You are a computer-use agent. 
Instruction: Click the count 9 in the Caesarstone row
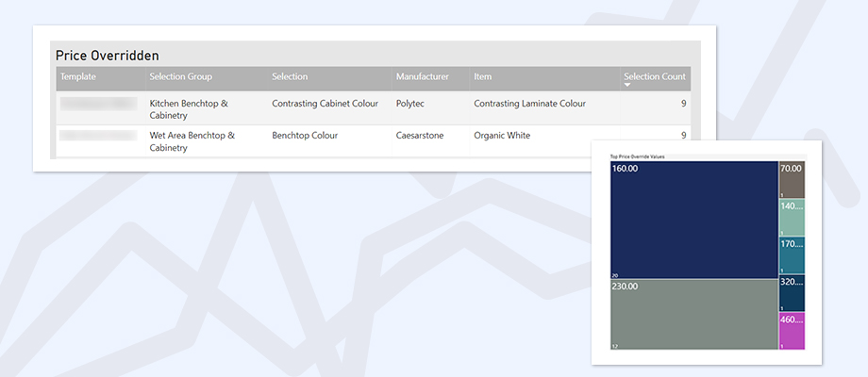684,136
